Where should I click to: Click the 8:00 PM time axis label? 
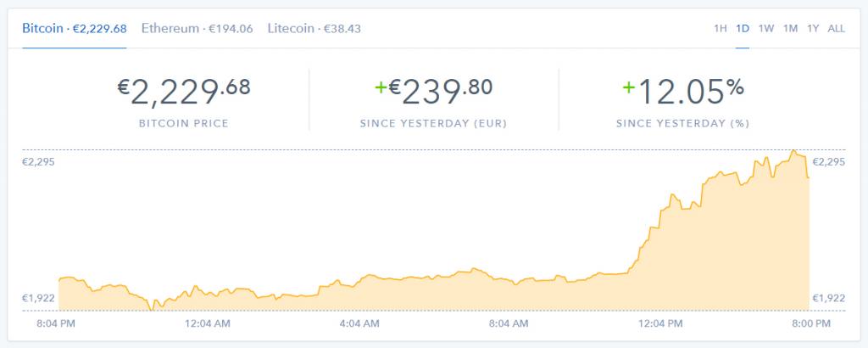[x=811, y=323]
